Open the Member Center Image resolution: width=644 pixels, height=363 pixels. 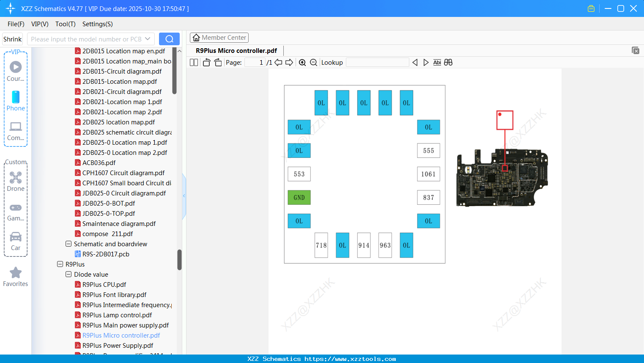219,38
